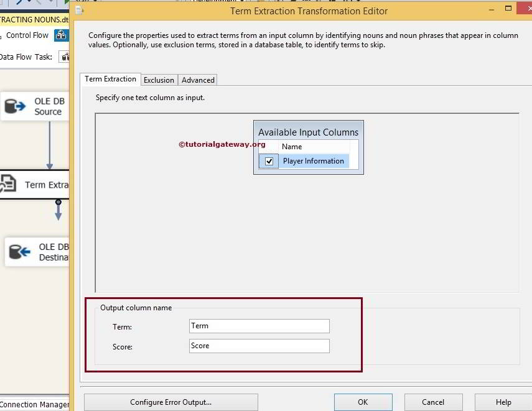Image resolution: width=532 pixels, height=411 pixels.
Task: Click the blue output connector arrow below Term Extraction
Action: pyautogui.click(x=58, y=211)
